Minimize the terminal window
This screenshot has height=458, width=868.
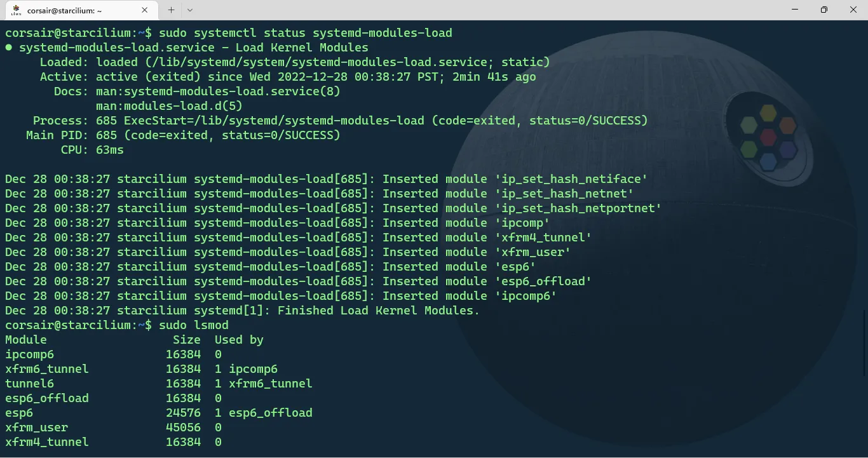click(x=795, y=10)
